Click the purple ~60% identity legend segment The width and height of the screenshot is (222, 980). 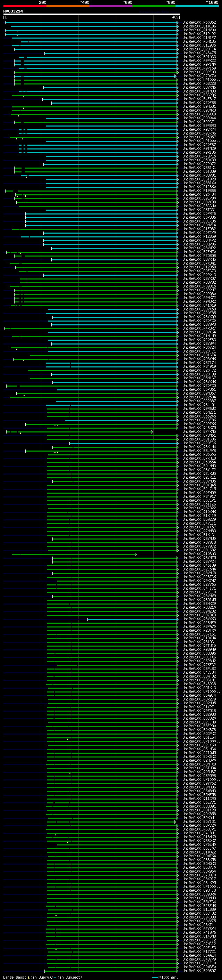pyautogui.click(x=111, y=6)
